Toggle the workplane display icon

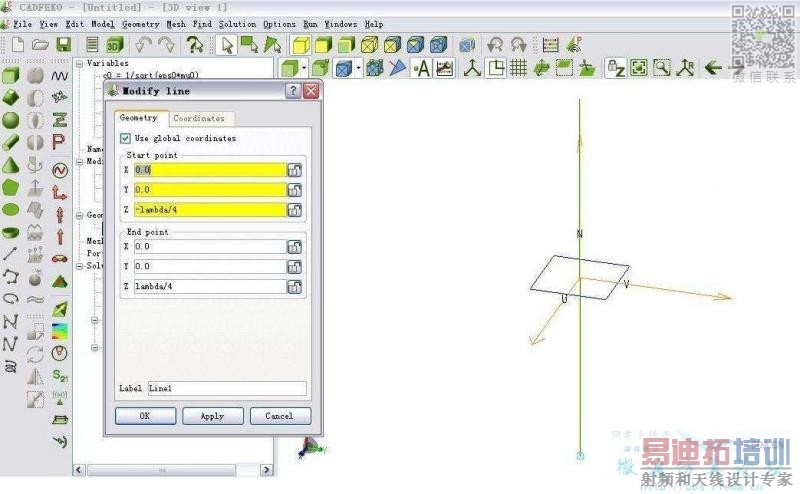[x=495, y=68]
